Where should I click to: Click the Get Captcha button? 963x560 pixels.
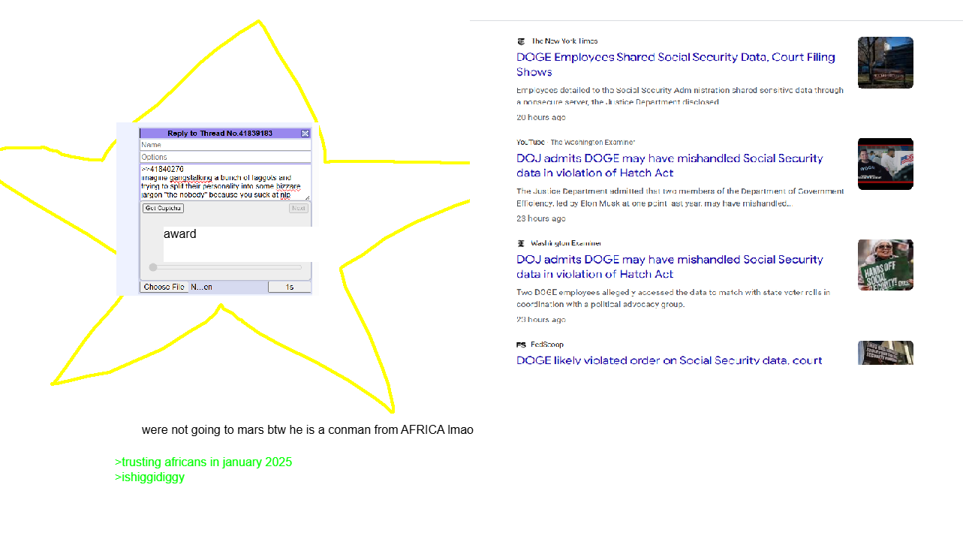163,208
